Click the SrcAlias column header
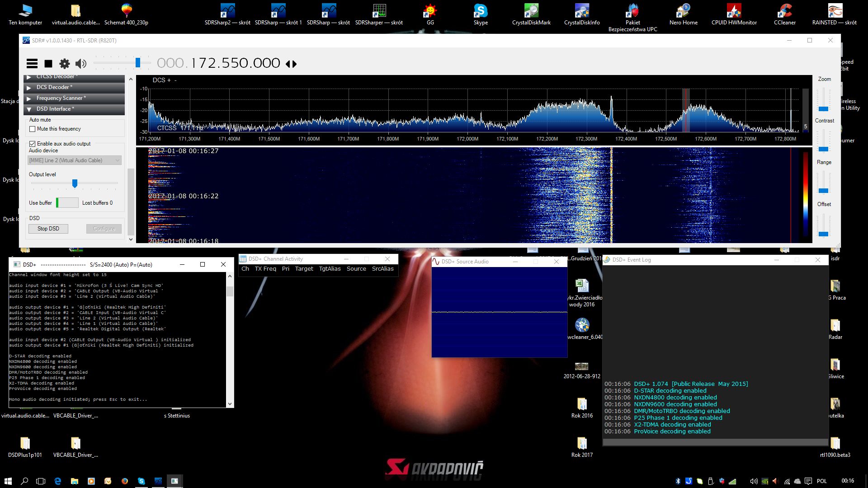868x488 pixels. coord(382,269)
